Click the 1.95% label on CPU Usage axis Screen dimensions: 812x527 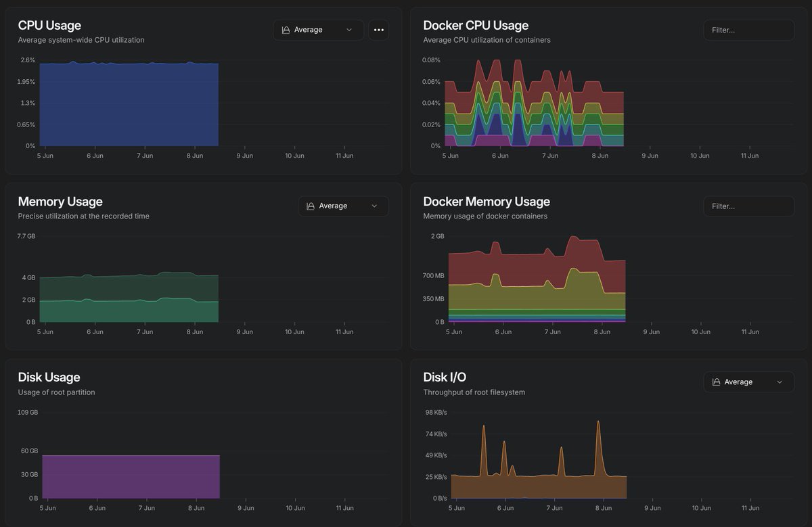click(26, 82)
